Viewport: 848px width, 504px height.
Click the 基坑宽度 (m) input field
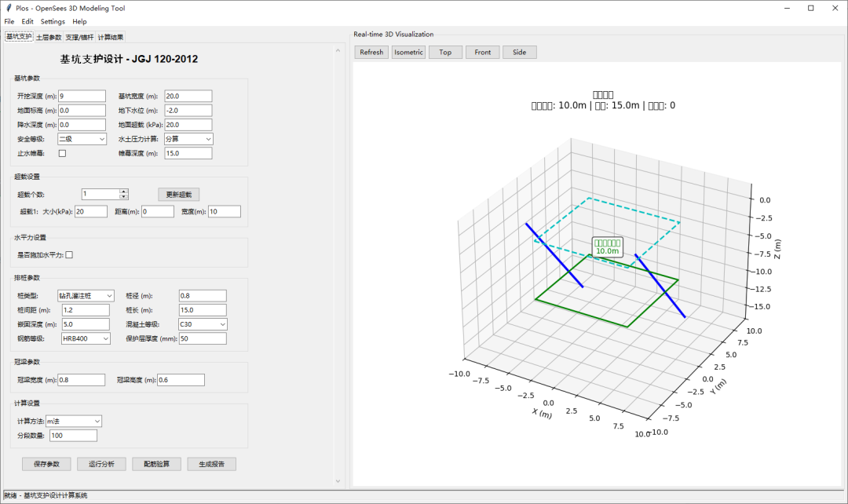(x=188, y=97)
